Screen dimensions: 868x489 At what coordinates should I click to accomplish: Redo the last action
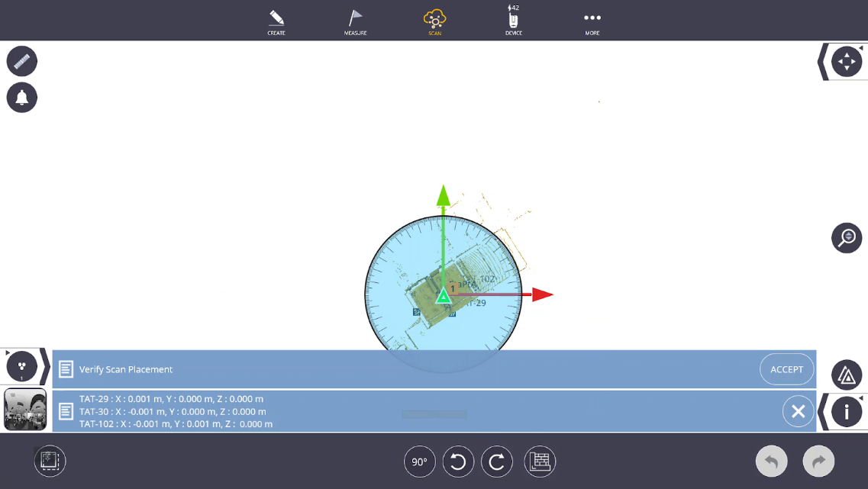[x=818, y=461]
